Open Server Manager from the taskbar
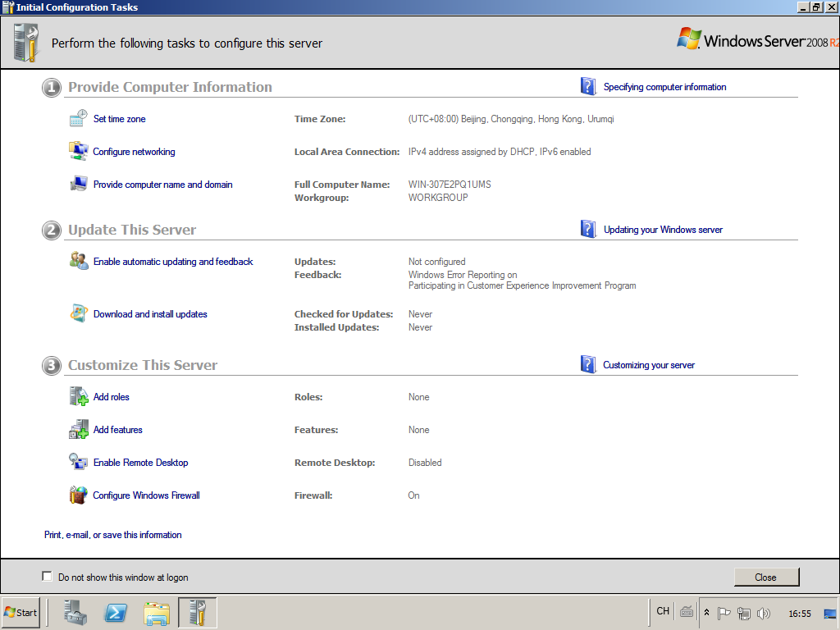This screenshot has height=630, width=840. pyautogui.click(x=75, y=613)
